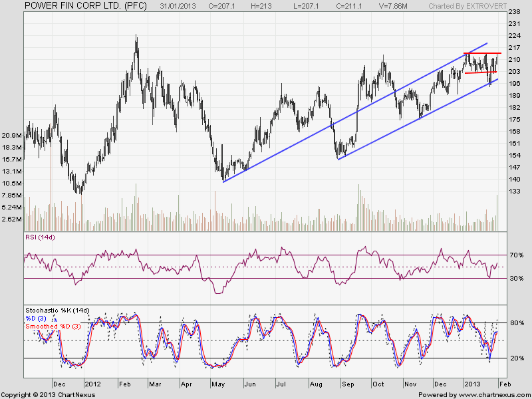The width and height of the screenshot is (532, 399).
Task: Select the Stochastic %K(14d) indicator label
Action: click(57, 311)
